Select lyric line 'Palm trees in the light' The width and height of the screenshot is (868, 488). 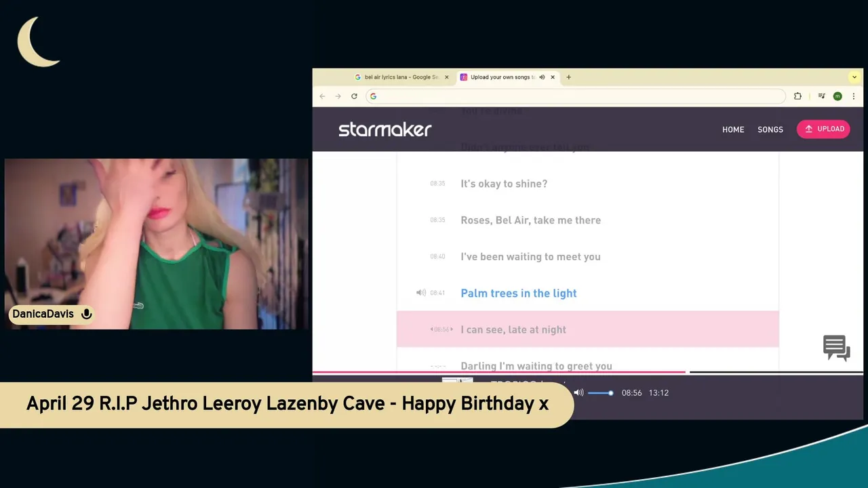[519, 293]
